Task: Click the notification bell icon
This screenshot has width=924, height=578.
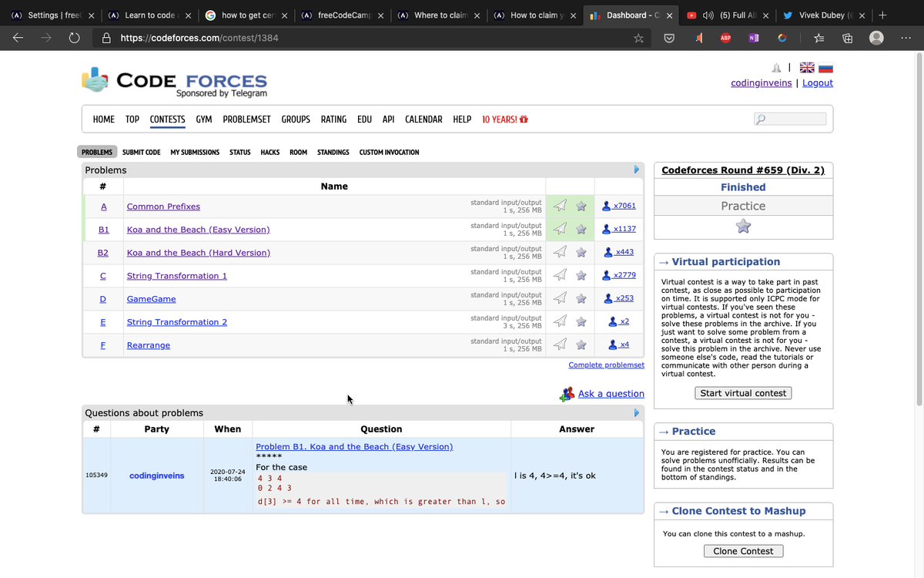Action: click(776, 69)
